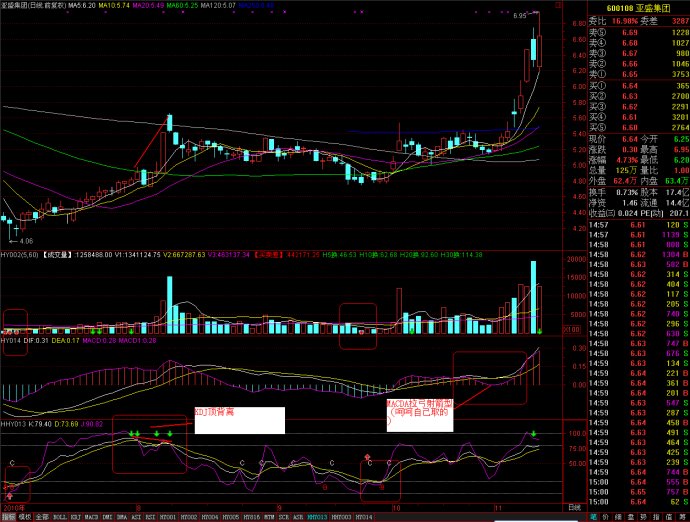Open the 值 value tab
690x522 pixels.
coord(669,517)
